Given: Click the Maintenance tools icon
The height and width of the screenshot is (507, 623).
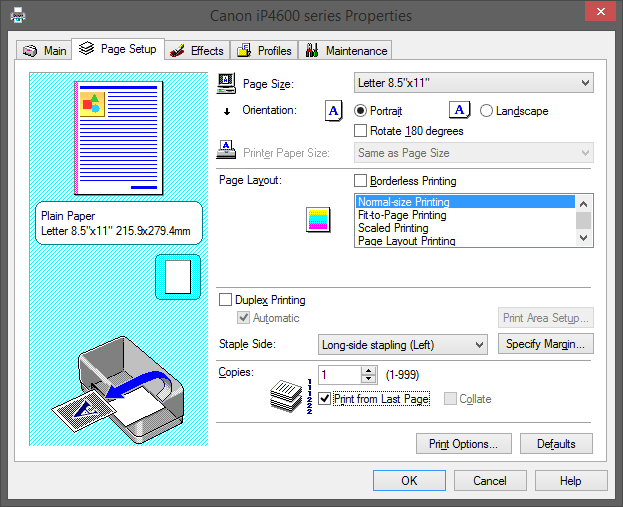Looking at the screenshot, I should [312, 50].
